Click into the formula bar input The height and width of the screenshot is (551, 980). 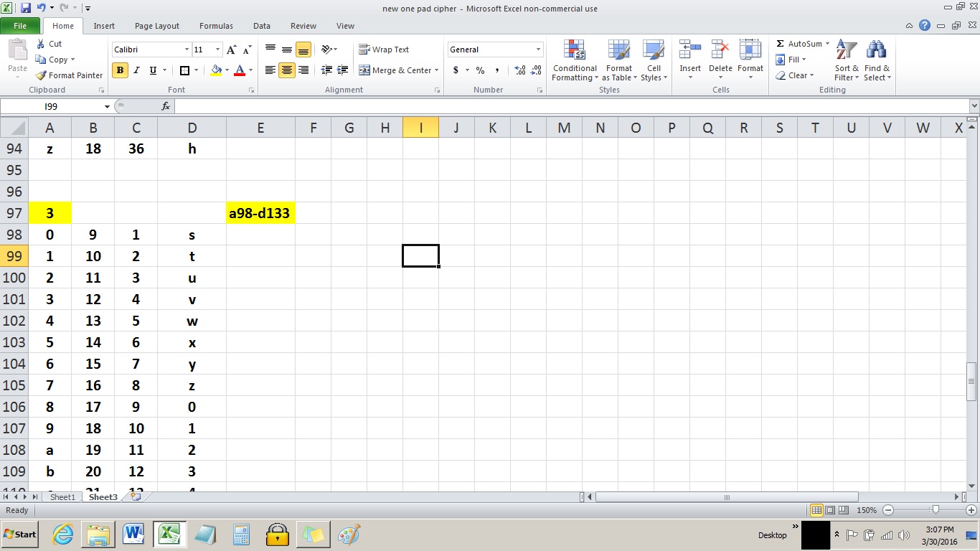pos(570,106)
